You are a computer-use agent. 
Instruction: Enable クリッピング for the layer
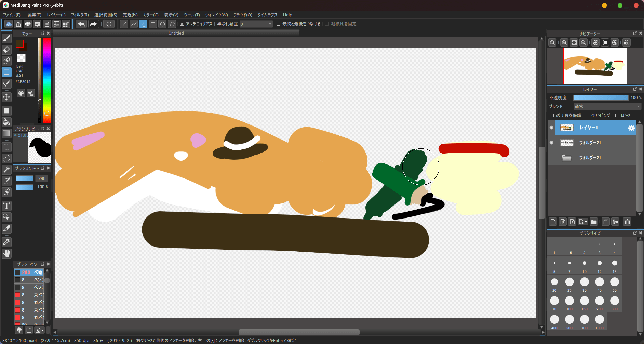point(588,116)
